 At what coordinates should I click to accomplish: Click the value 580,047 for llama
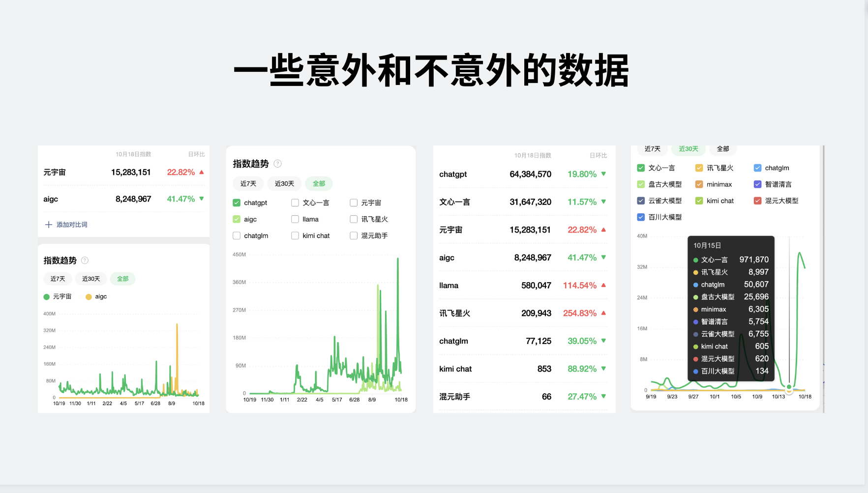(536, 285)
